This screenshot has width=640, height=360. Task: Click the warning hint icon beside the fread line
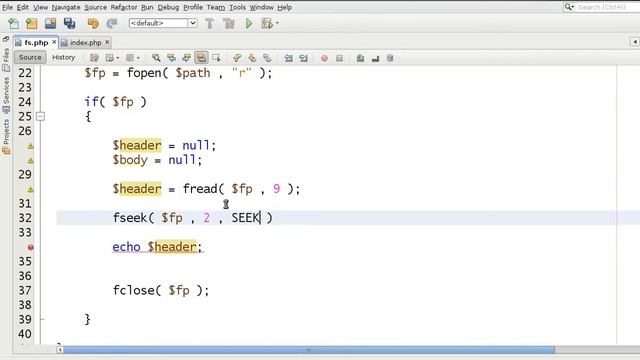point(31,189)
